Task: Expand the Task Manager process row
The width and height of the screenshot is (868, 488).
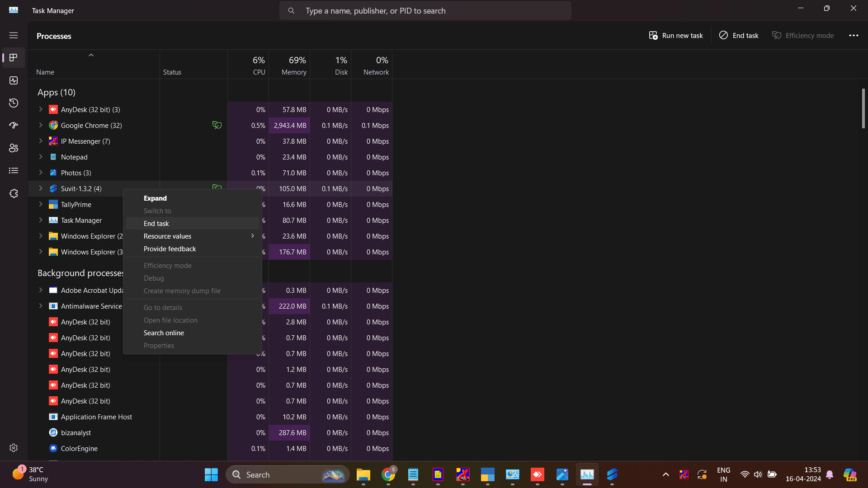Action: click(x=41, y=220)
